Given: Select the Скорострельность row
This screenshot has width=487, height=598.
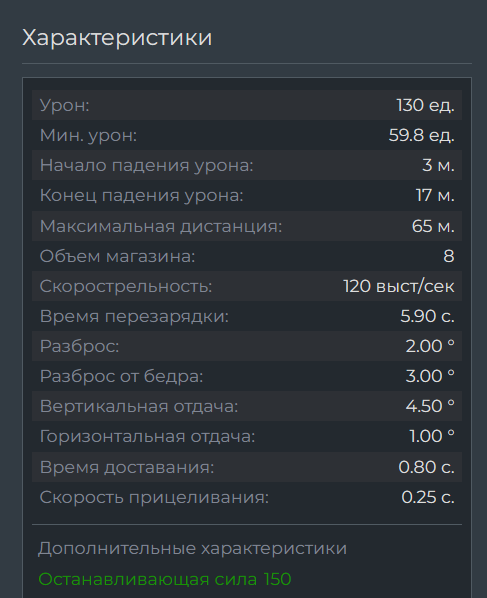Looking at the screenshot, I should (247, 286).
